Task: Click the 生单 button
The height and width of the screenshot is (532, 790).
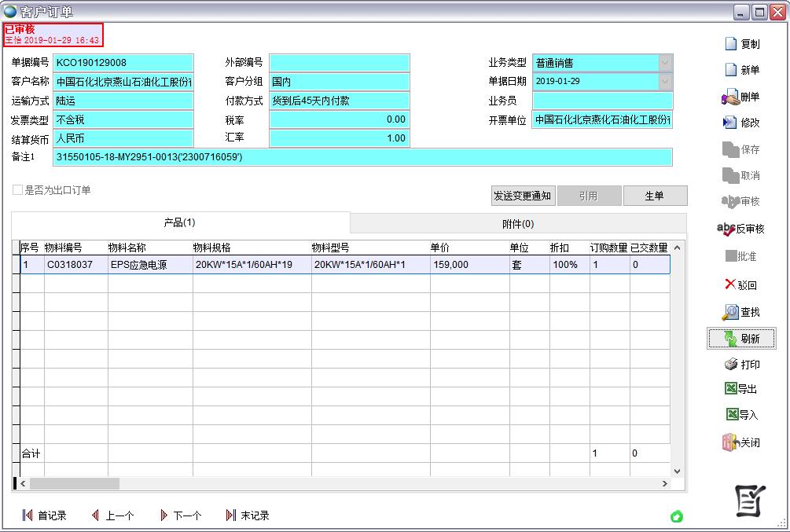Action: pyautogui.click(x=655, y=196)
